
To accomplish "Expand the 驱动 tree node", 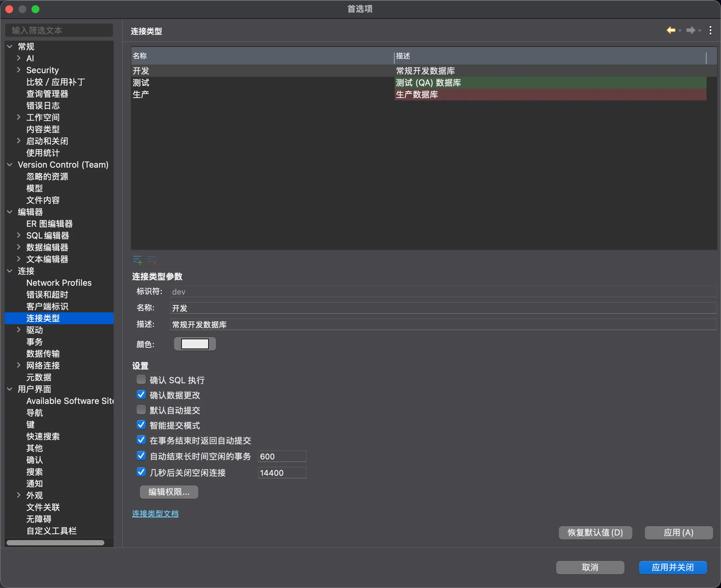I will pyautogui.click(x=19, y=330).
